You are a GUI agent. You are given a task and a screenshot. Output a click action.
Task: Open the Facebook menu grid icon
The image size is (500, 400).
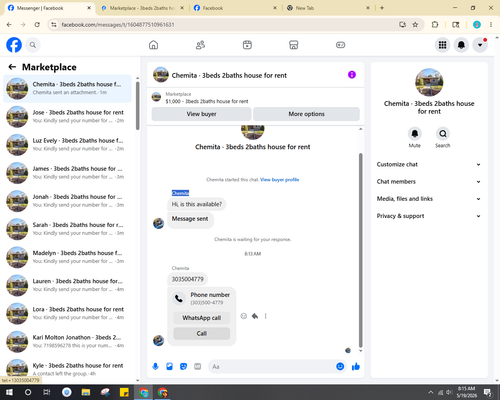(442, 45)
